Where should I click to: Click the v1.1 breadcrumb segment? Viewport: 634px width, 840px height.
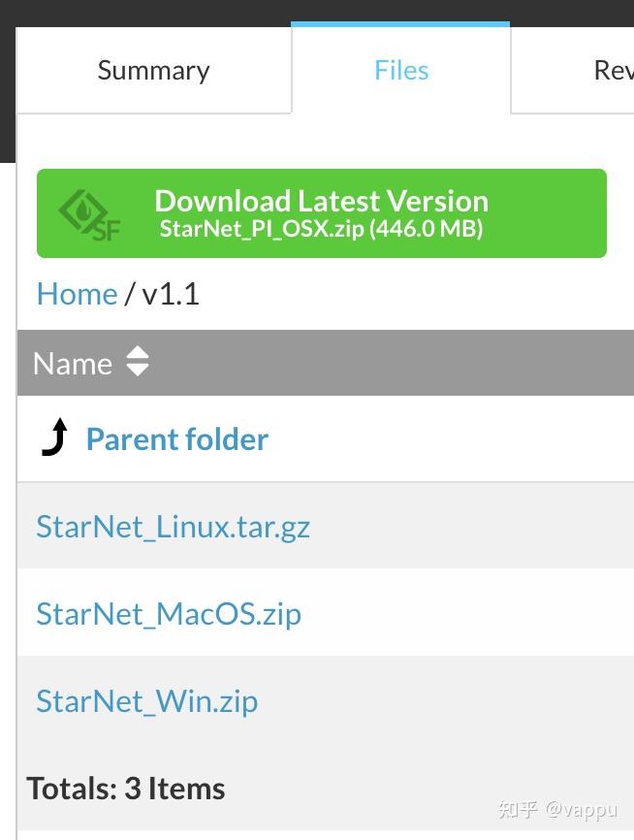click(x=171, y=293)
